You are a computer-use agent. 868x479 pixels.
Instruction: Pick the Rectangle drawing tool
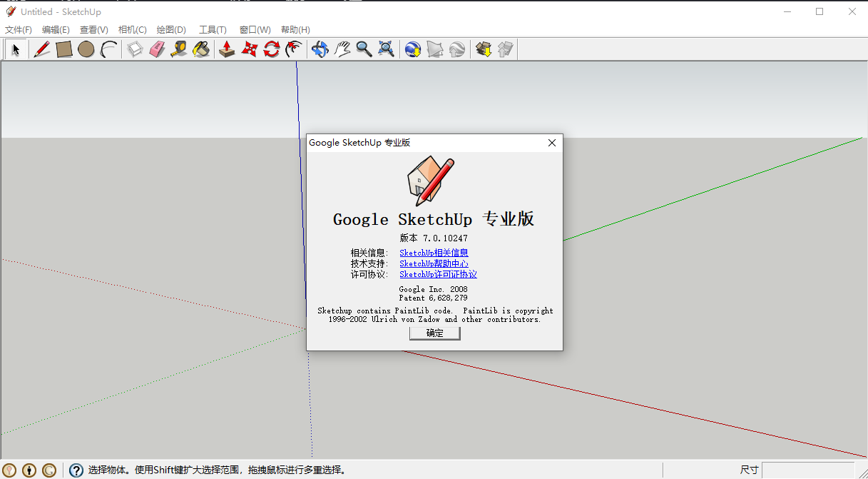click(x=64, y=49)
